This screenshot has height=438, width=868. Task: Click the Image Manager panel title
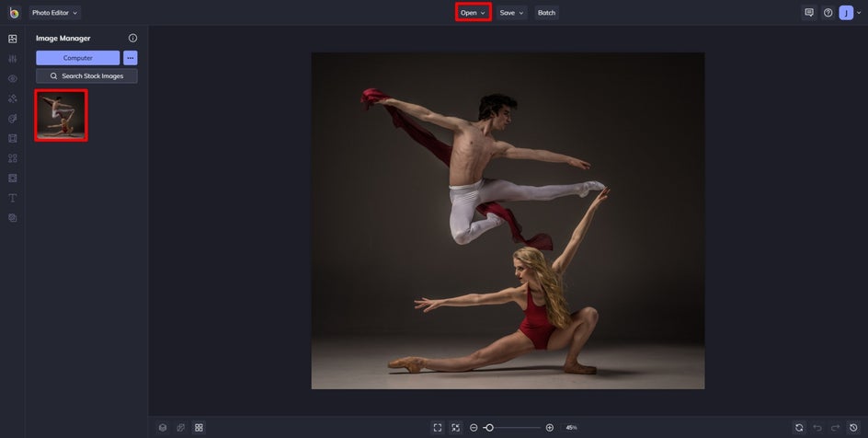pyautogui.click(x=63, y=39)
